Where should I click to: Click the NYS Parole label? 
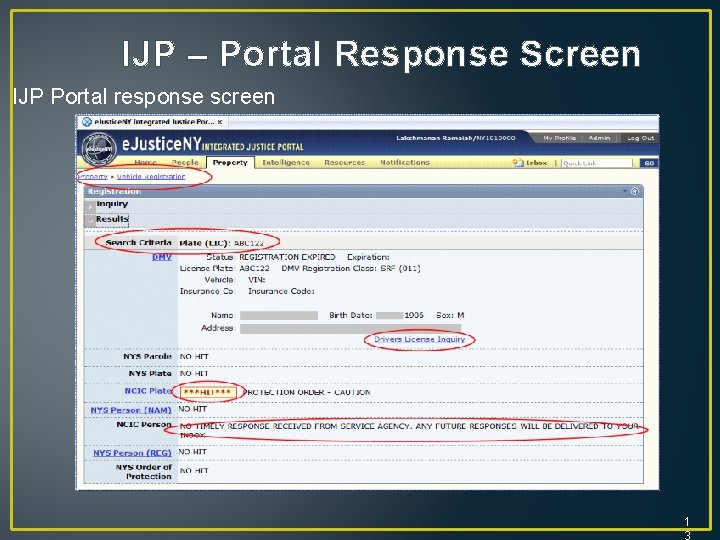(147, 357)
